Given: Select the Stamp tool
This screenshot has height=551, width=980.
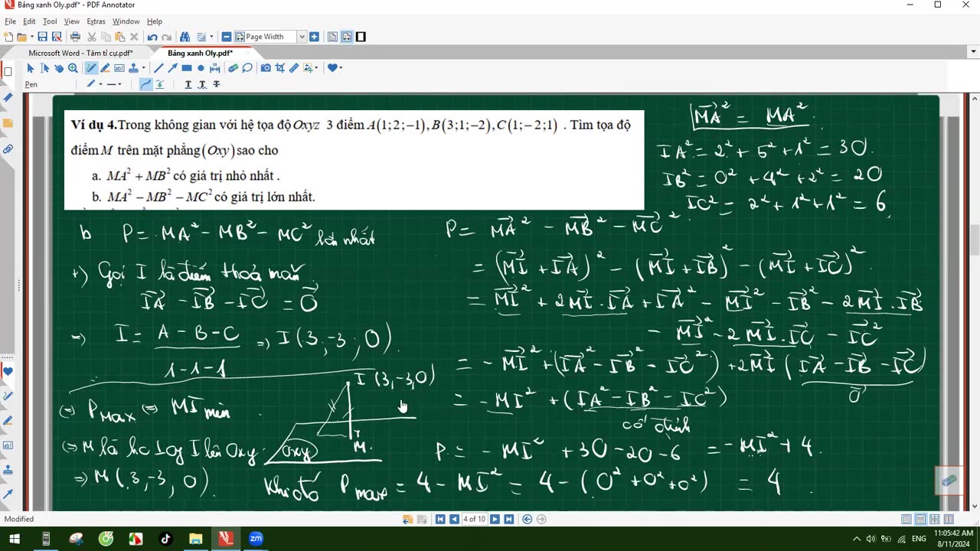Looking at the screenshot, I should click(133, 68).
